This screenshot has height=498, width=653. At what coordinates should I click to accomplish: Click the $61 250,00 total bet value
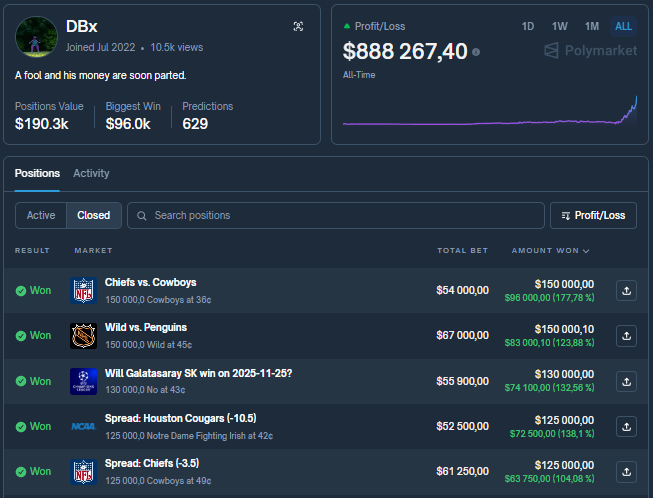click(x=462, y=471)
